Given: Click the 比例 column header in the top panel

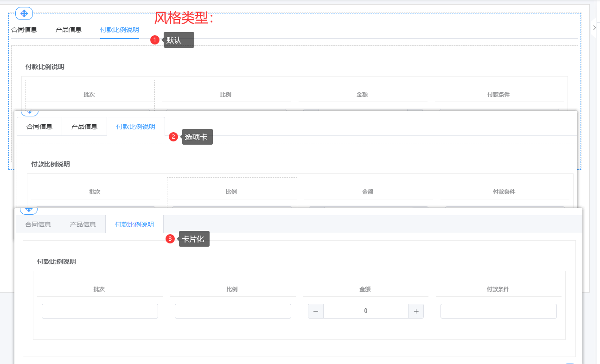Looking at the screenshot, I should [x=226, y=95].
